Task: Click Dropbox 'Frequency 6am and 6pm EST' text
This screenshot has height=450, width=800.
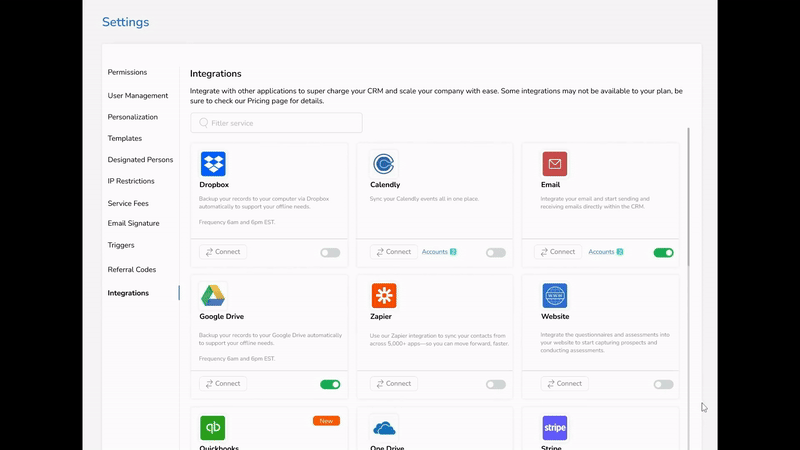Action: pyautogui.click(x=237, y=222)
